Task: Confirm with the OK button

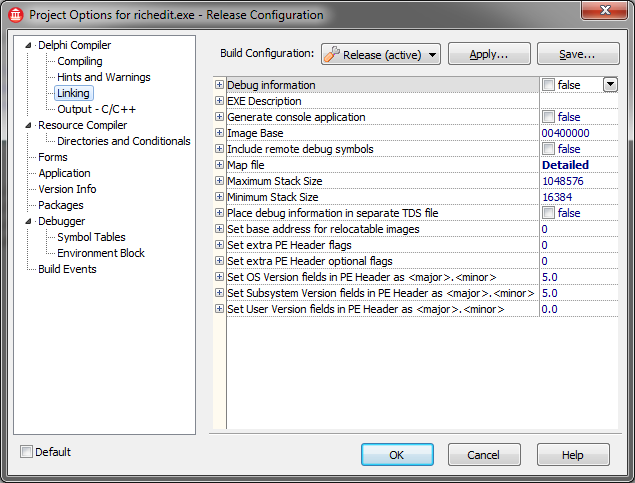Action: coord(397,455)
